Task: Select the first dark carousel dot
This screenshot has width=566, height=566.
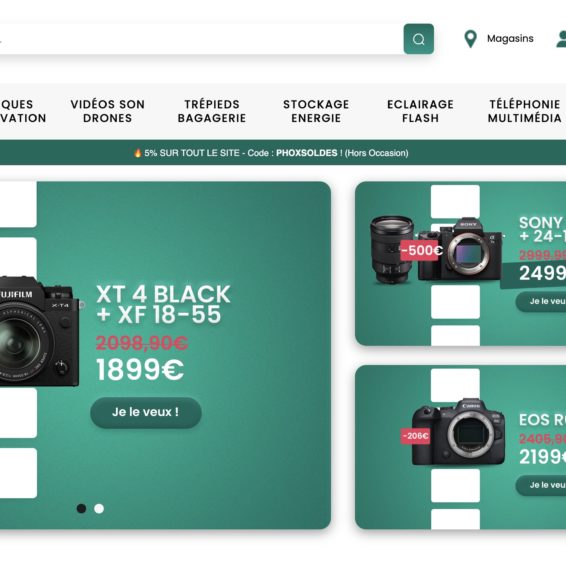Action: 82,508
